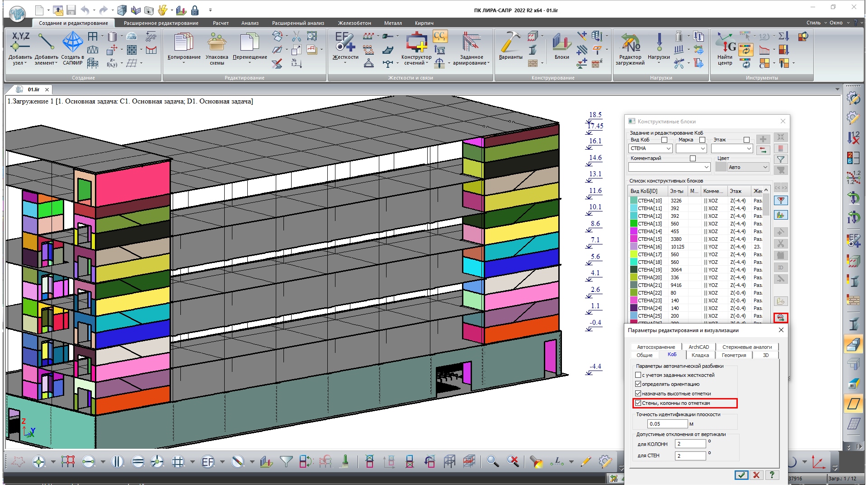Click the Блоки ribbon icon
Viewport: 868px width, 488px height.
pos(561,43)
